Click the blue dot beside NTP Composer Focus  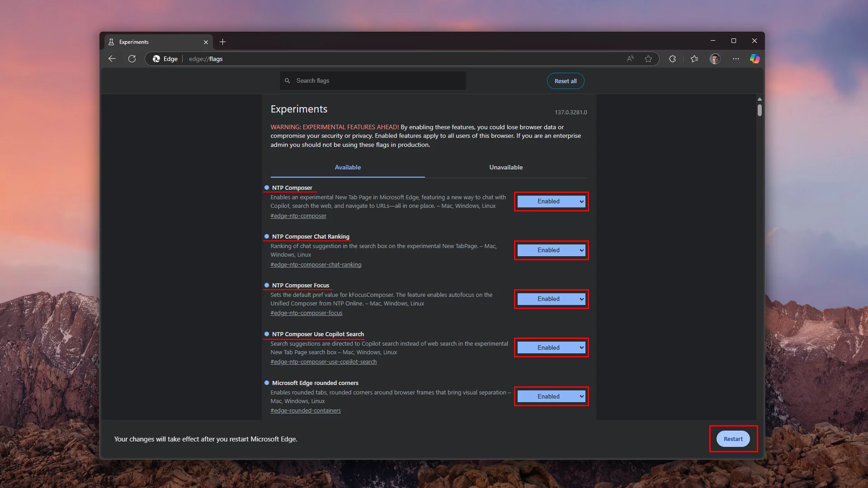267,285
